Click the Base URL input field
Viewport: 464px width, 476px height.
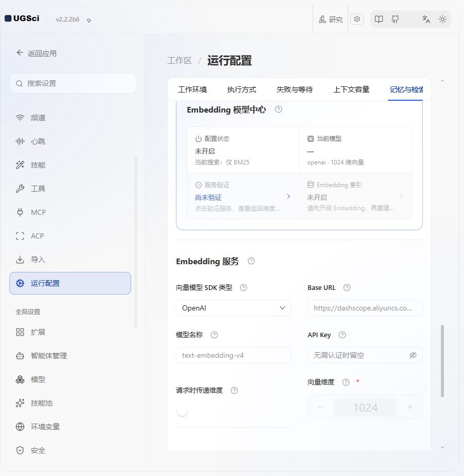pyautogui.click(x=365, y=308)
